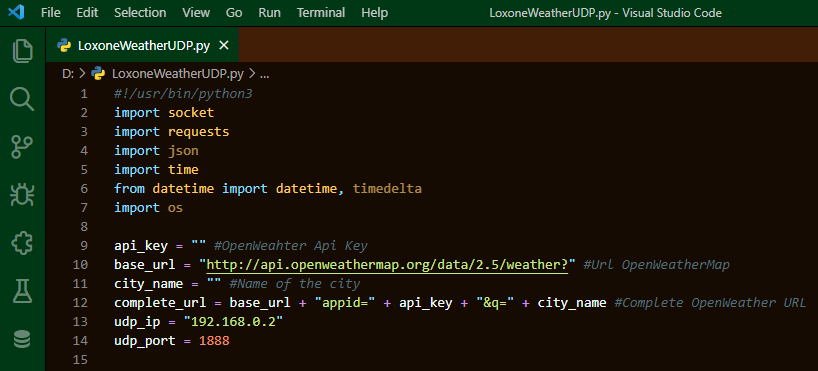Click the window title 'LoxoneWeatherUDP.py - Visual Studio Code'
Viewport: 818px width, 371px height.
[605, 13]
